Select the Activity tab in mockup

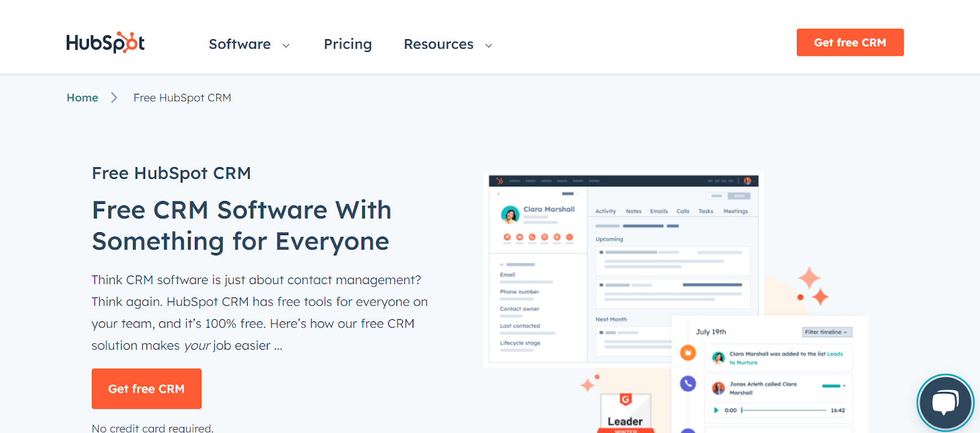[x=606, y=211]
